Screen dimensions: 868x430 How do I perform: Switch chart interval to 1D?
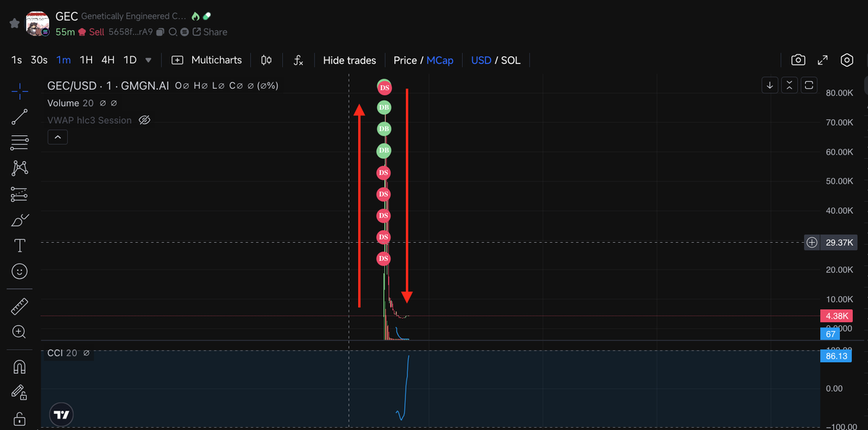coord(130,60)
